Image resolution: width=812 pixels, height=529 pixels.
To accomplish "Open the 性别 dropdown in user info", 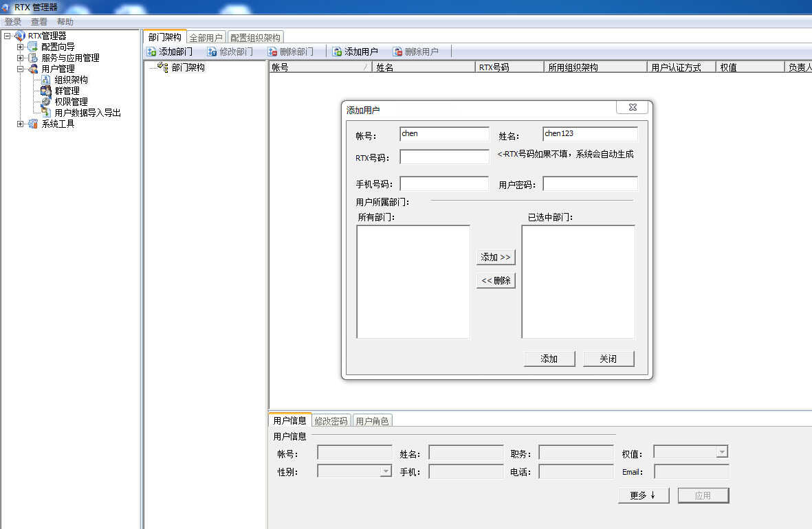I will [x=385, y=471].
